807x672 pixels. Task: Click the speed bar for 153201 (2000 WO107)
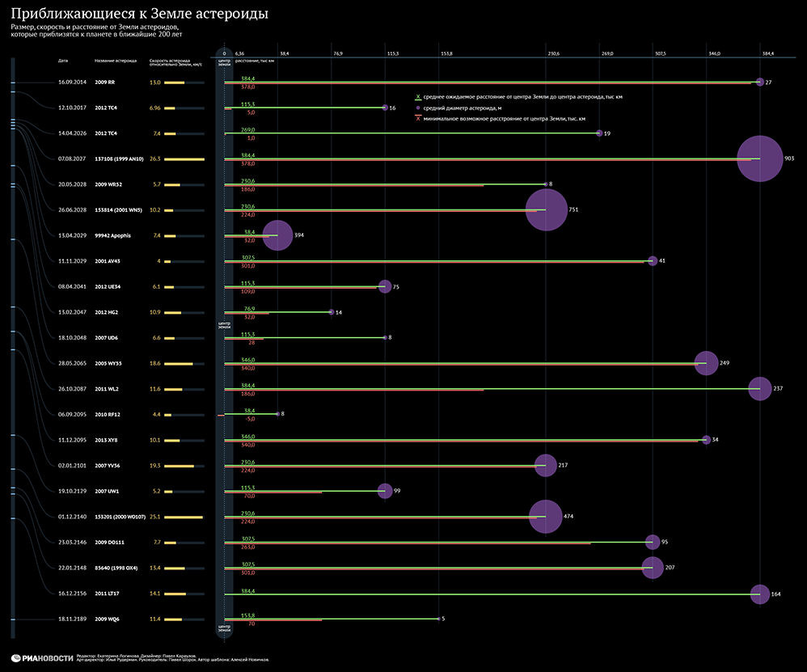184,517
